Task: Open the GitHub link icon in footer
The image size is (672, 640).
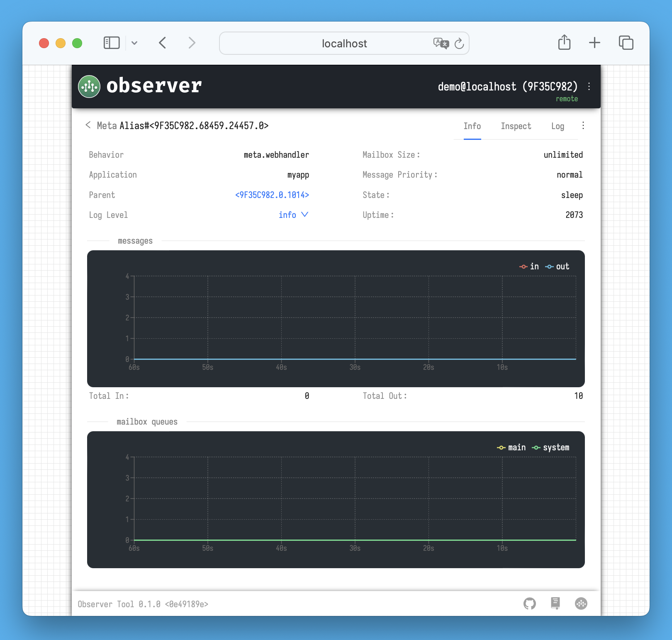Action: coord(530,603)
